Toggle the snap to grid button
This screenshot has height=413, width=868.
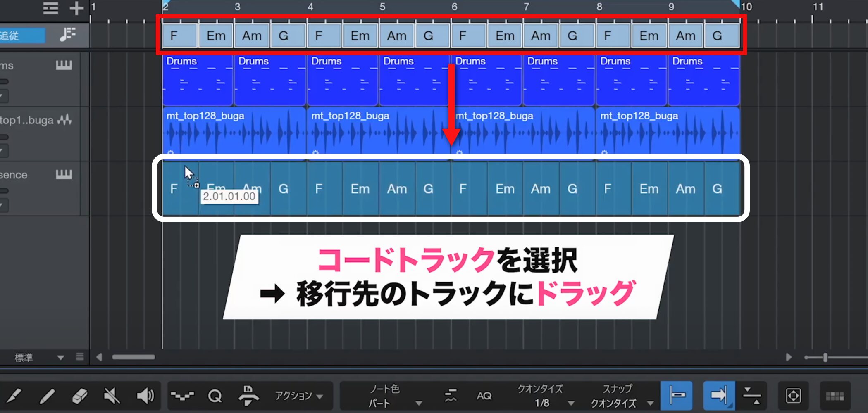coord(677,396)
